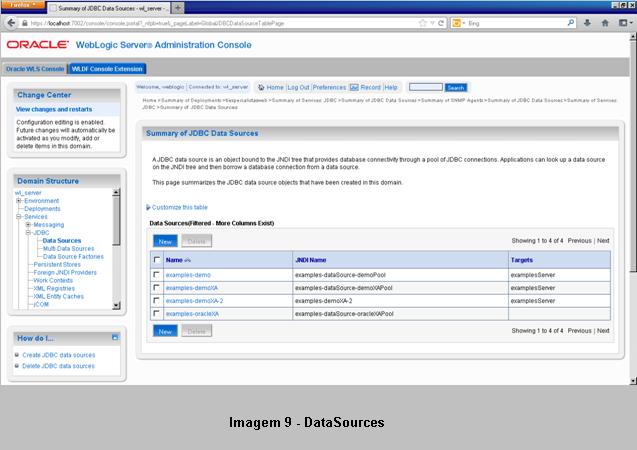This screenshot has width=637, height=450.
Task: Open the examples-oracleXA data source link
Action: tap(192, 314)
